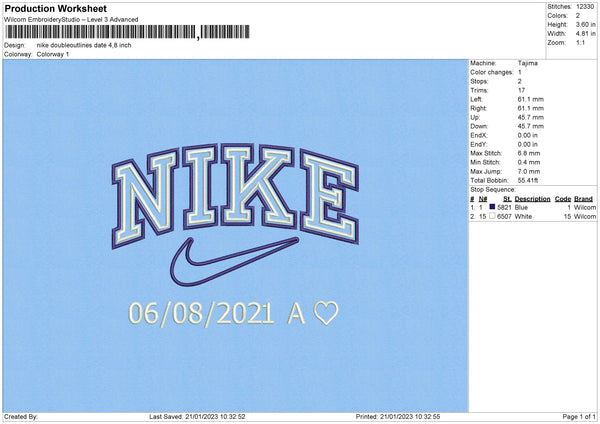
Task: Click the Max Jump value '7.0 mm'
Action: click(529, 171)
